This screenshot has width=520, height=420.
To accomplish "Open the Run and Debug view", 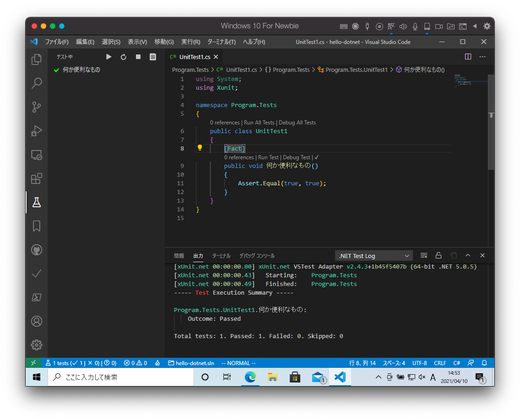I will click(37, 131).
